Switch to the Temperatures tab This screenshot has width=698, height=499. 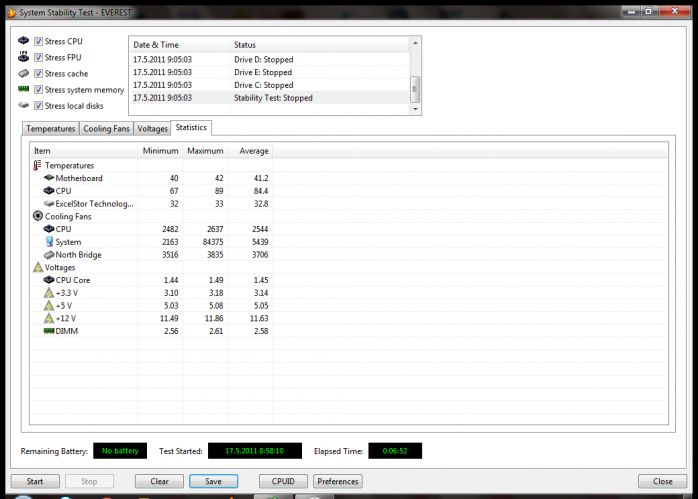(x=51, y=129)
